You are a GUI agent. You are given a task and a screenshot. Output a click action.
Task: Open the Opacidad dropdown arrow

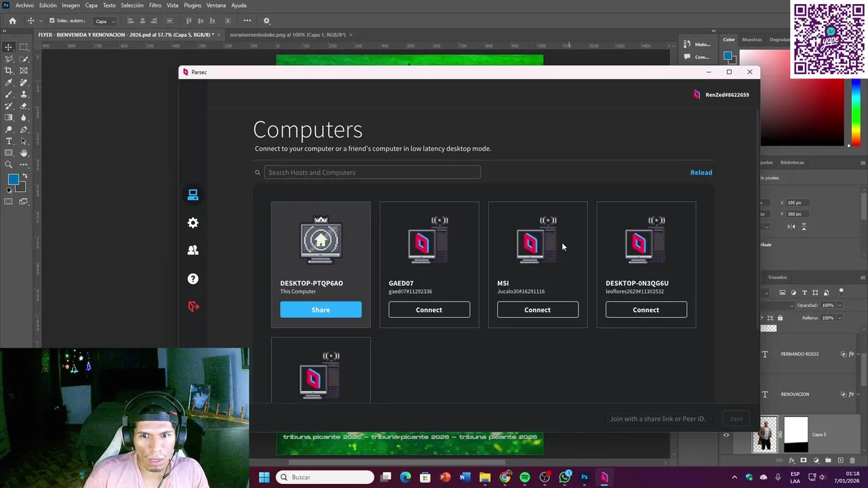840,305
